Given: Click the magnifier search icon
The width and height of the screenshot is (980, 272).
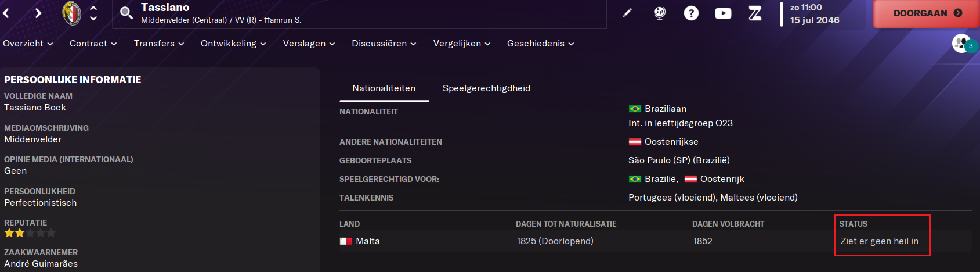Looking at the screenshot, I should click(126, 13).
